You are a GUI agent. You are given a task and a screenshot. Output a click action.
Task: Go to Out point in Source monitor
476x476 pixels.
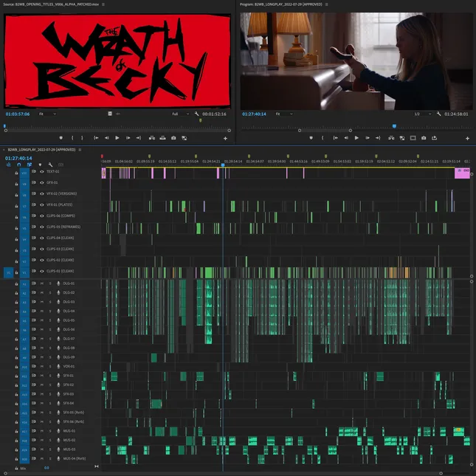click(x=139, y=138)
